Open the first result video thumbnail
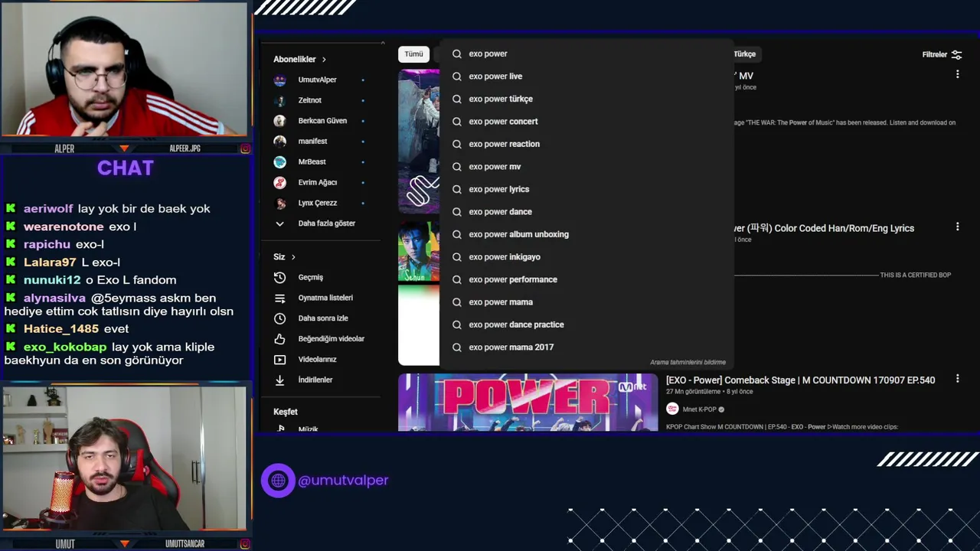This screenshot has height=551, width=980. 419,141
